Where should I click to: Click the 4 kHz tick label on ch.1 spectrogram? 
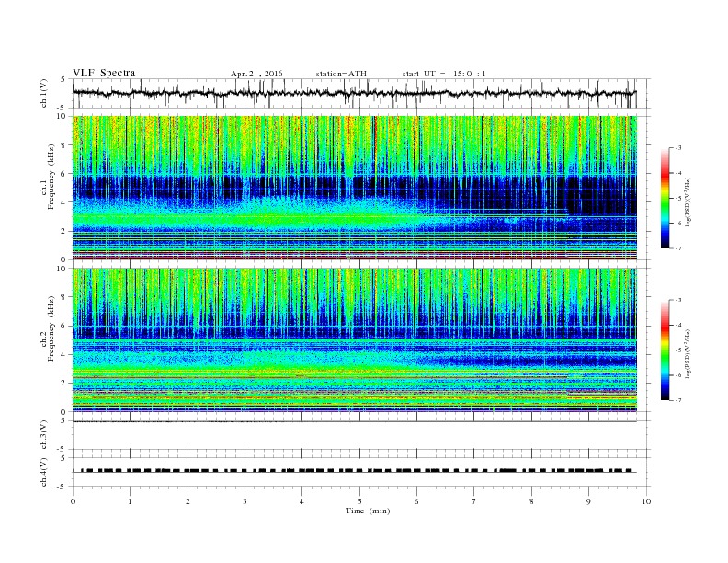63,202
